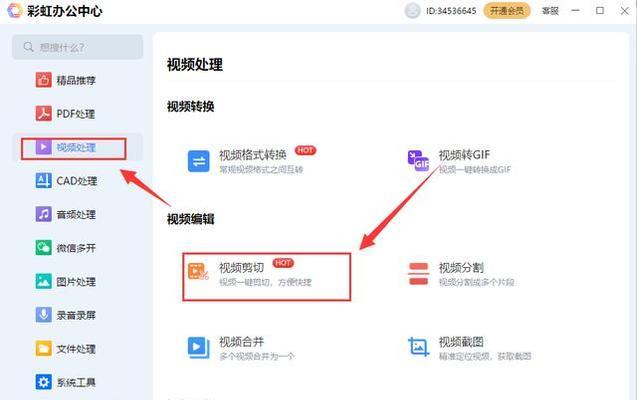Image resolution: width=637 pixels, height=400 pixels.
Task: Click the 视频分割 red split icon
Action: (418, 274)
